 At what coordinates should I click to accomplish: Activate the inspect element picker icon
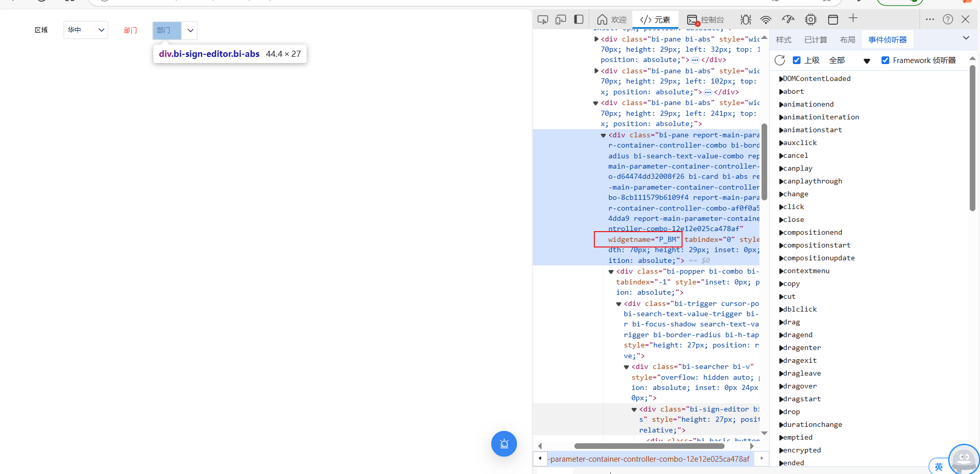[543, 19]
